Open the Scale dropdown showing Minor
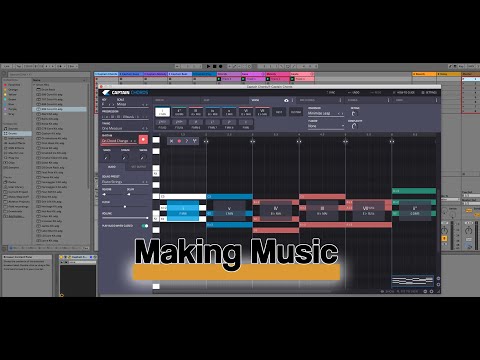The image size is (480, 360). (x=132, y=104)
